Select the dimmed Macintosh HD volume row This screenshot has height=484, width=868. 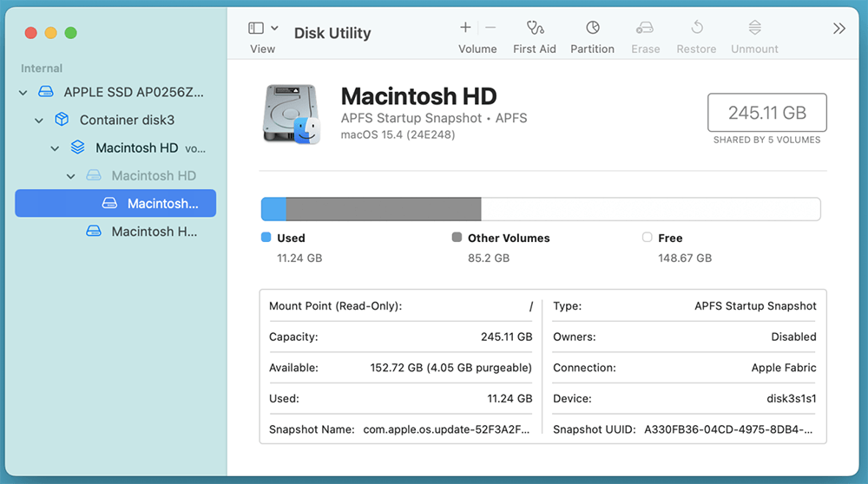coord(115,175)
